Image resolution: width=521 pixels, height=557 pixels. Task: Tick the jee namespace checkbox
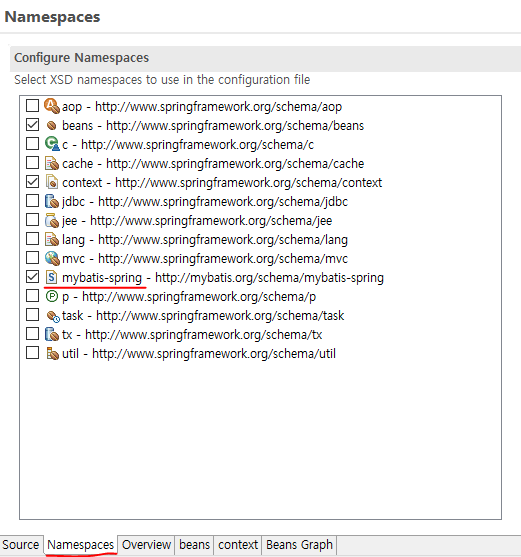[32, 220]
